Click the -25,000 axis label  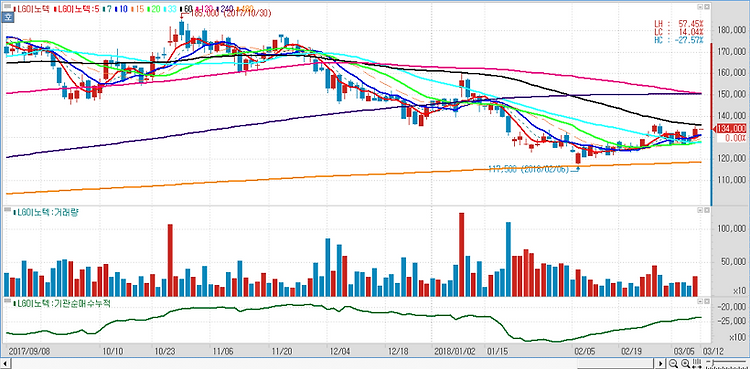click(733, 321)
